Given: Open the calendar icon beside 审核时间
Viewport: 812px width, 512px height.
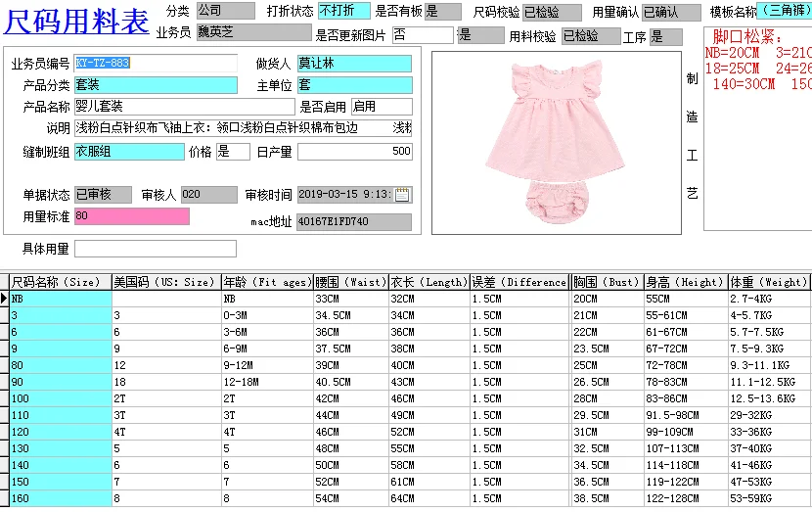Looking at the screenshot, I should (x=402, y=195).
